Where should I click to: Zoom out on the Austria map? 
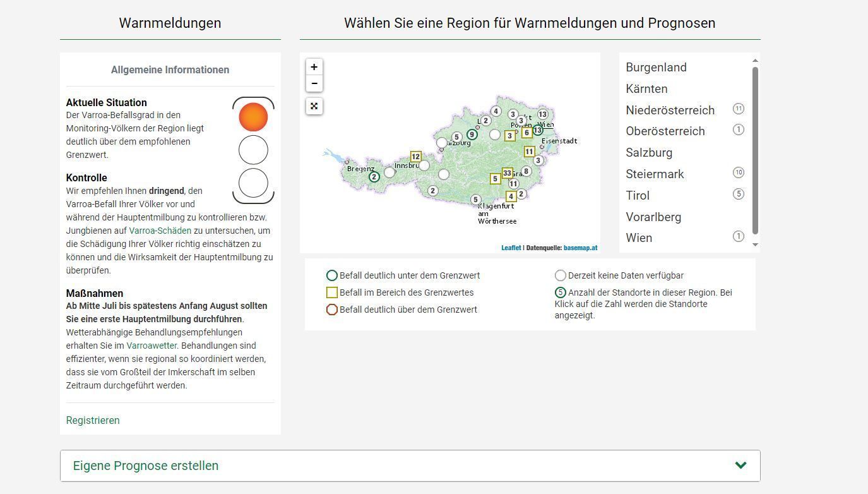314,83
